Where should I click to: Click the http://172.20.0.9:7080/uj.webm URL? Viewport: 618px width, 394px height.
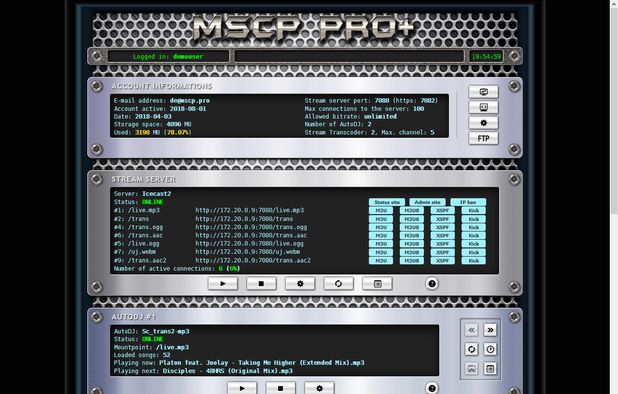click(248, 252)
